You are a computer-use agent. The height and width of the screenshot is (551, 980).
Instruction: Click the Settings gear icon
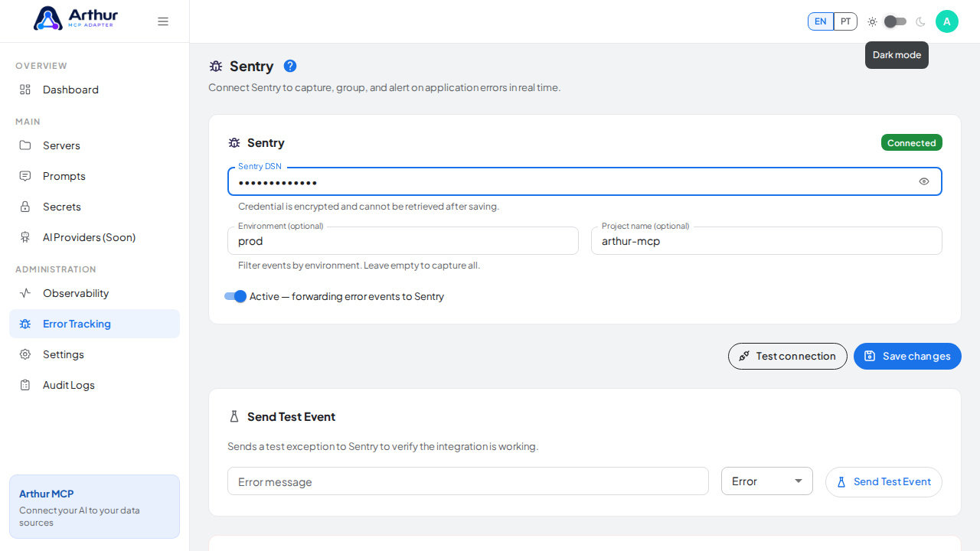click(x=25, y=354)
